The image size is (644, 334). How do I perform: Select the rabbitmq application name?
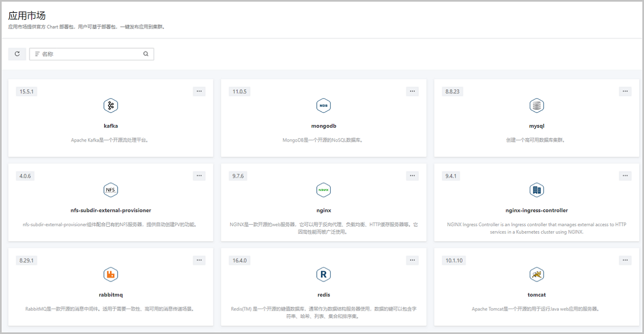coord(111,295)
